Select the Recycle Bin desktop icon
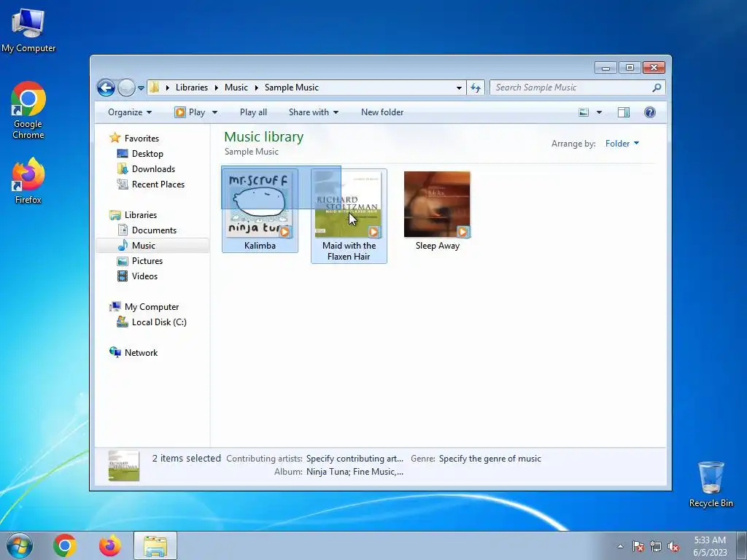The image size is (747, 560). tap(711, 484)
